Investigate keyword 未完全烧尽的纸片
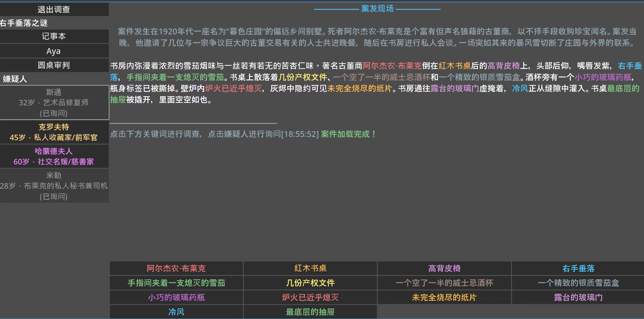The height and width of the screenshot is (319, 644). click(x=444, y=297)
